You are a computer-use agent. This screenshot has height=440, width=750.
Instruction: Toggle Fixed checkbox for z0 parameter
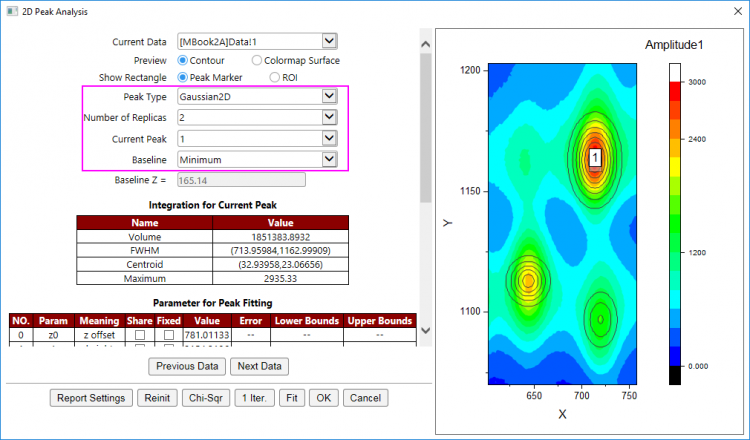(169, 335)
